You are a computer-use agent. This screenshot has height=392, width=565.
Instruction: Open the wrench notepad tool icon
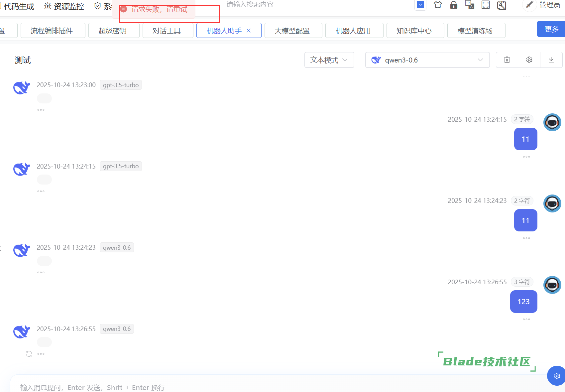[502, 5]
